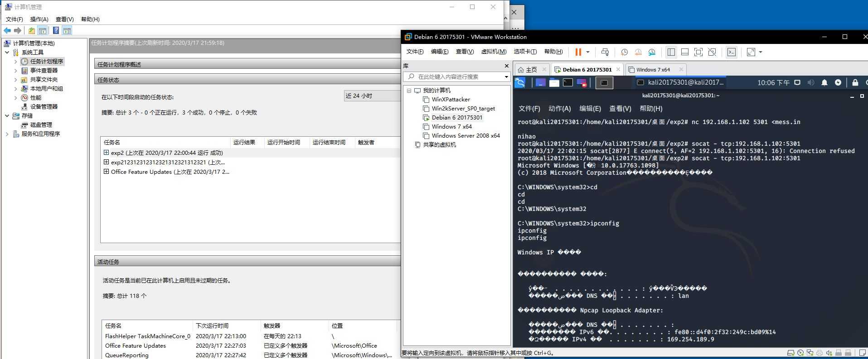Collapse the 系统工具 tree node
The width and height of the screenshot is (868, 359).
point(7,53)
